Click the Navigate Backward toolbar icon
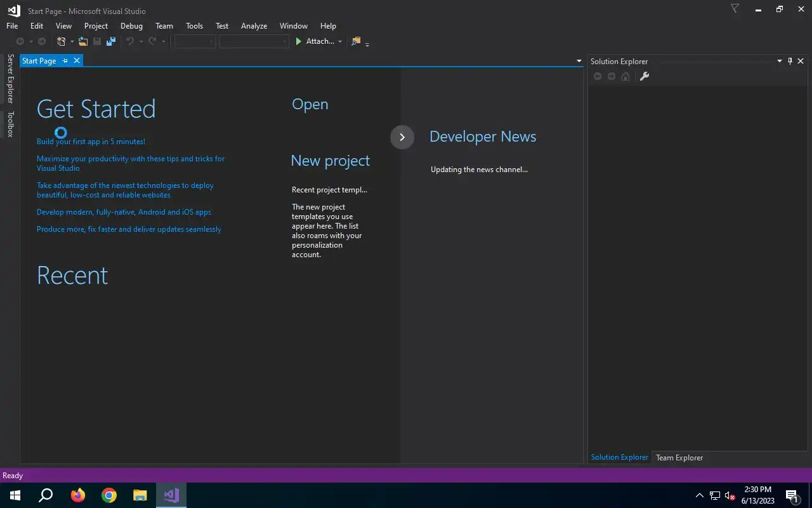This screenshot has width=812, height=508. point(20,41)
